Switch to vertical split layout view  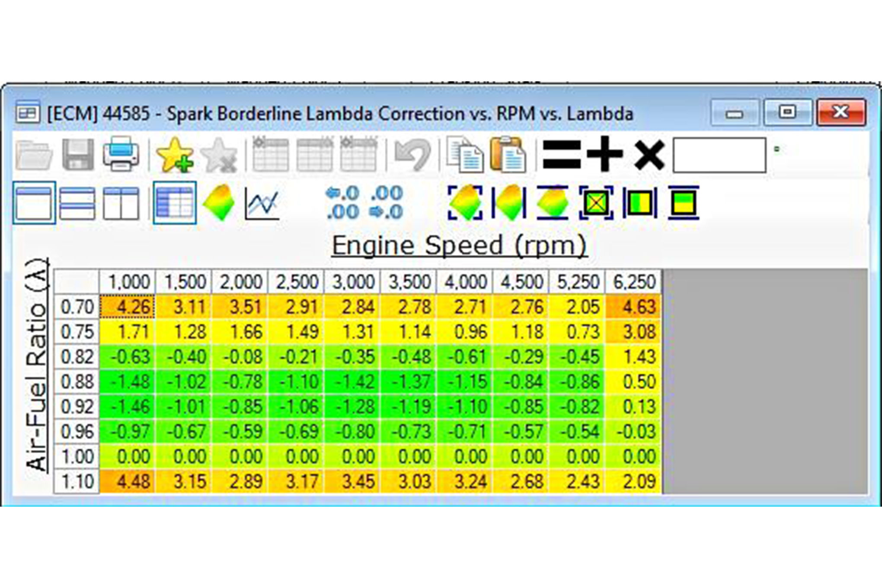[121, 203]
